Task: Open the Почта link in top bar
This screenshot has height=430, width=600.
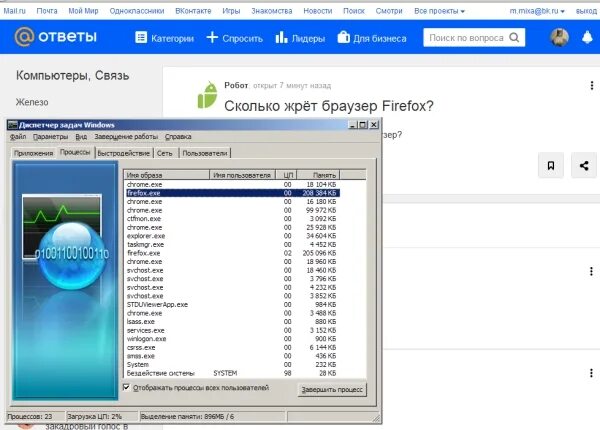Action: click(47, 11)
